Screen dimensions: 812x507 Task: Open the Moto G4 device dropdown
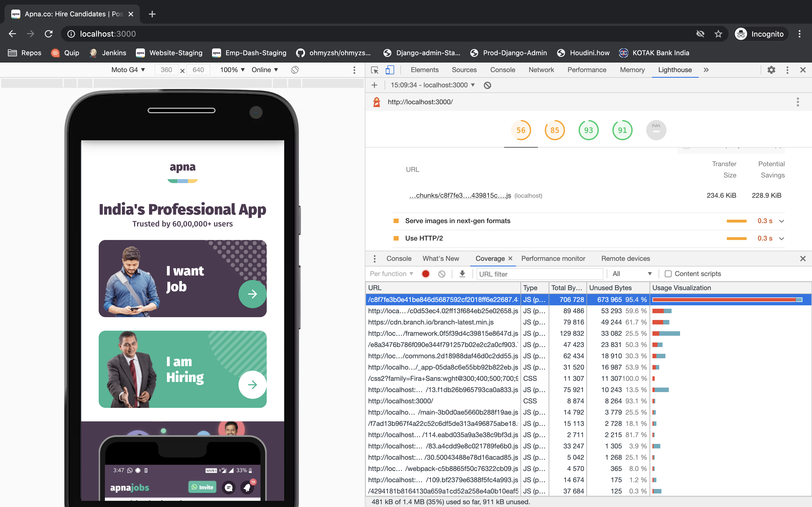pyautogui.click(x=128, y=70)
